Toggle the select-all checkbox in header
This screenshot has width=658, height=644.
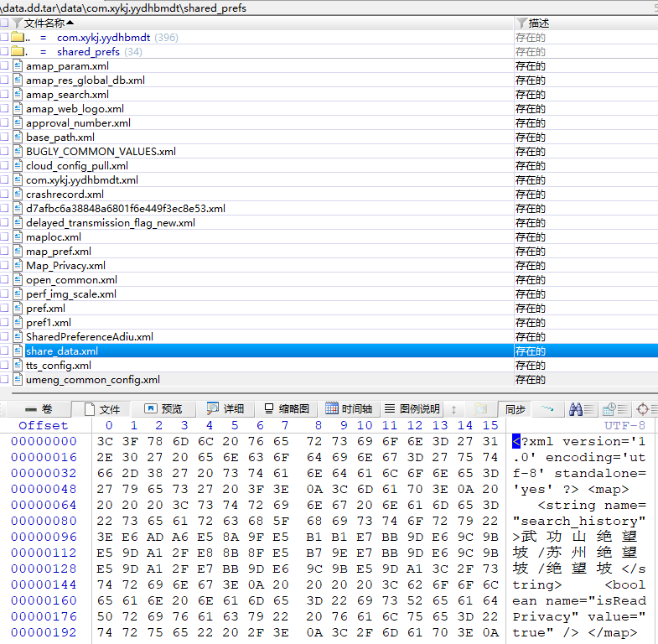pyautogui.click(x=4, y=23)
